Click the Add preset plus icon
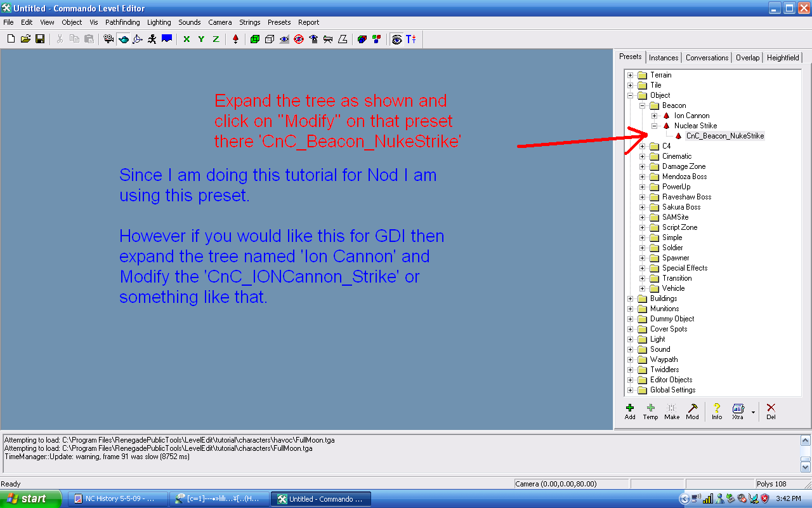 click(x=630, y=411)
